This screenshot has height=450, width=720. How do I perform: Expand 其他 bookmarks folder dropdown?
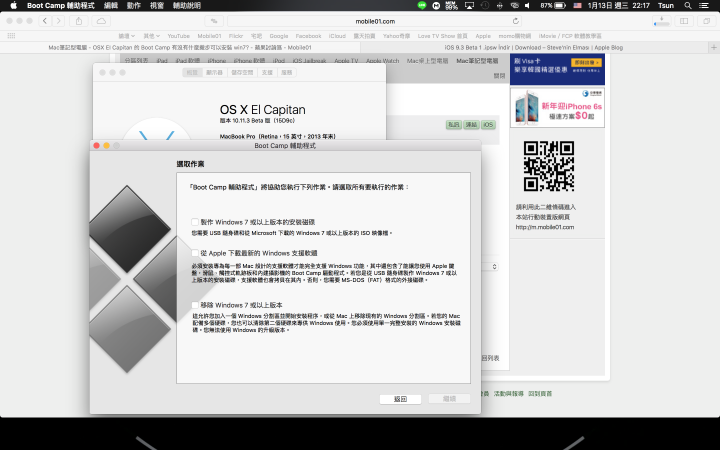click(152, 36)
